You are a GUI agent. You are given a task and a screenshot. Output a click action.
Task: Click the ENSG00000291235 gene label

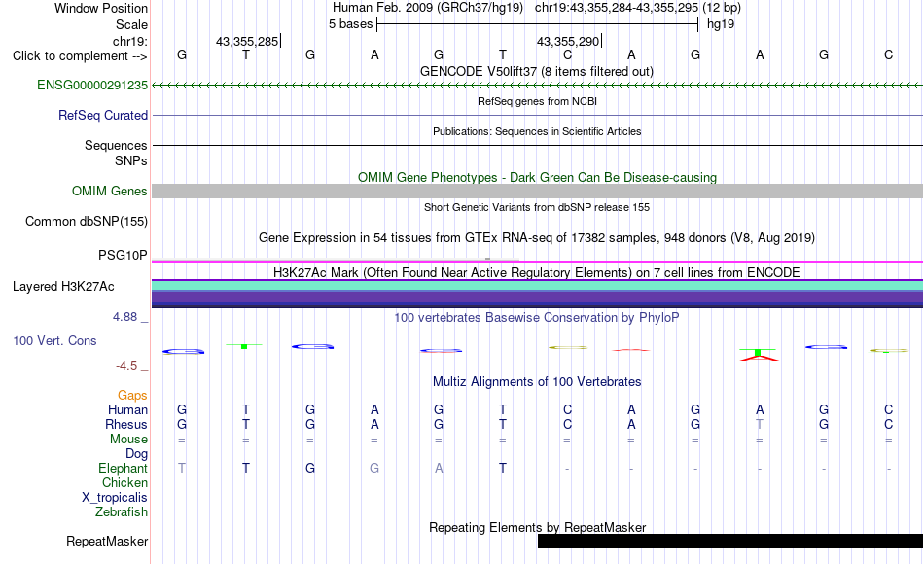point(92,86)
